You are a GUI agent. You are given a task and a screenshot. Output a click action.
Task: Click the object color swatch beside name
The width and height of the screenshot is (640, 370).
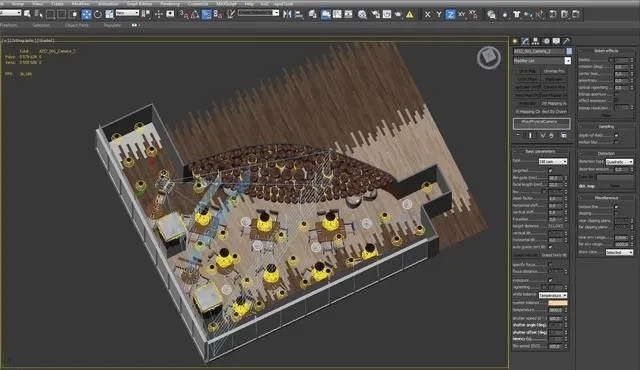[569, 51]
